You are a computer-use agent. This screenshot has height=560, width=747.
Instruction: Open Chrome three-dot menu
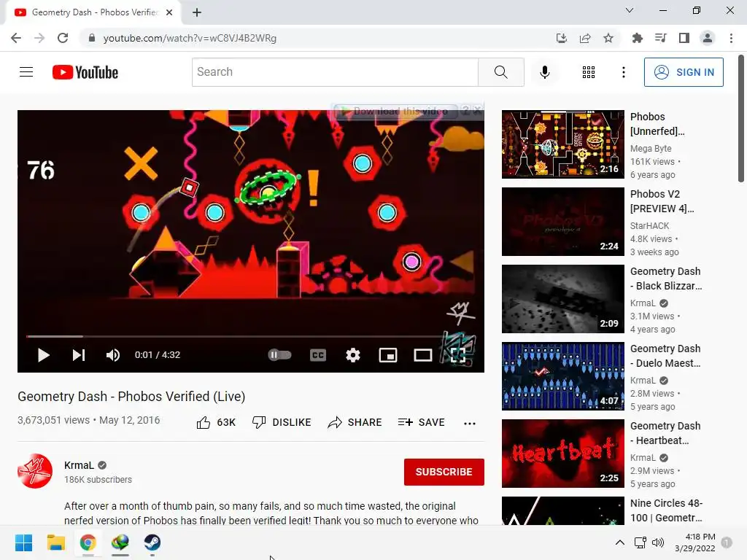click(x=731, y=38)
